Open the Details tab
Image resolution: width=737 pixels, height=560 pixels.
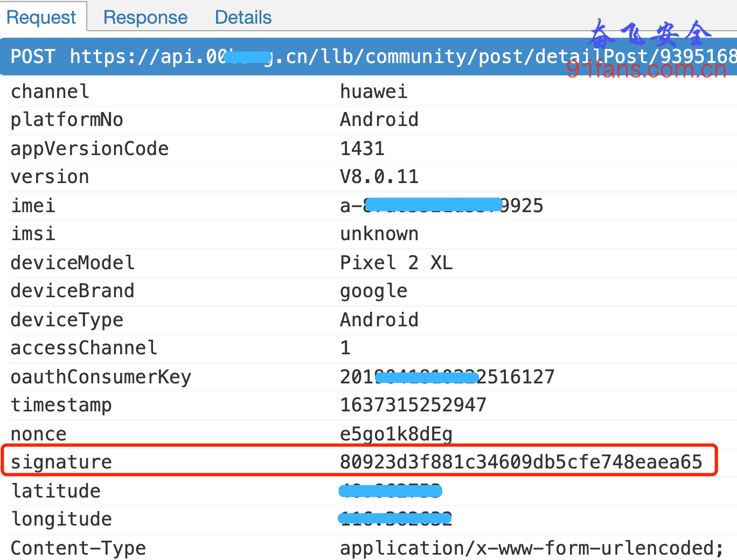click(x=243, y=17)
